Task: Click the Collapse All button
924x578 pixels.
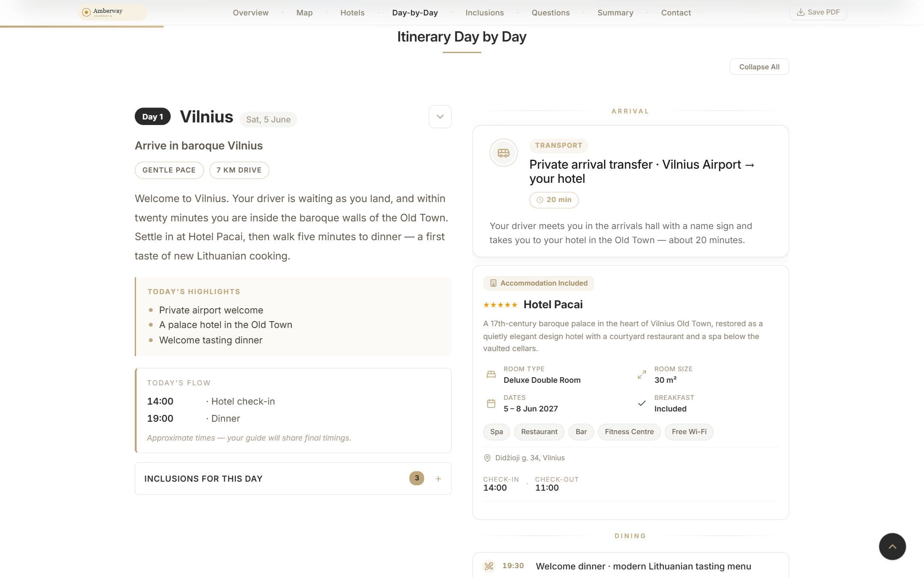Action: [x=759, y=67]
